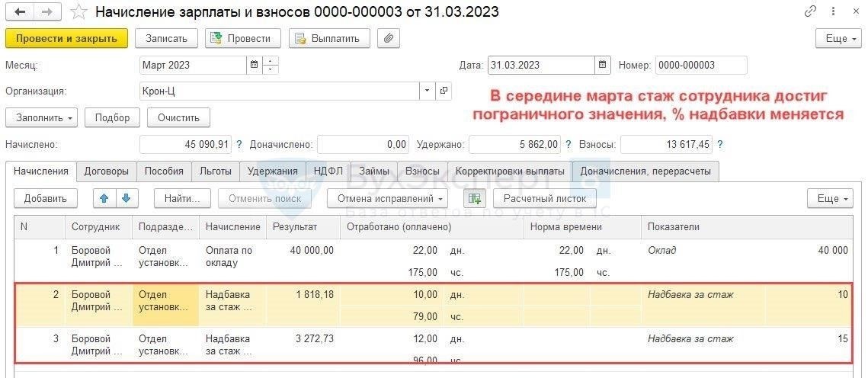Switch to Льготы tab
Image resolution: width=868 pixels, height=378 pixels.
coord(216,171)
